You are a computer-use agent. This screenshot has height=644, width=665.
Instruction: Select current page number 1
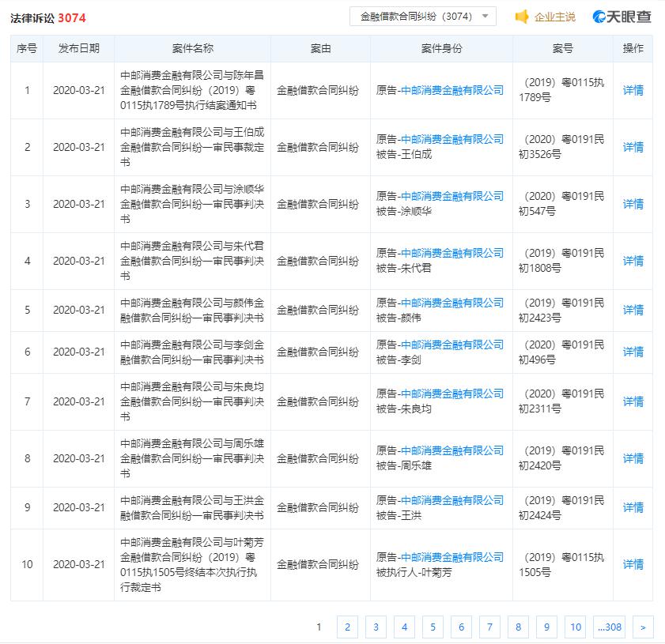[319, 627]
